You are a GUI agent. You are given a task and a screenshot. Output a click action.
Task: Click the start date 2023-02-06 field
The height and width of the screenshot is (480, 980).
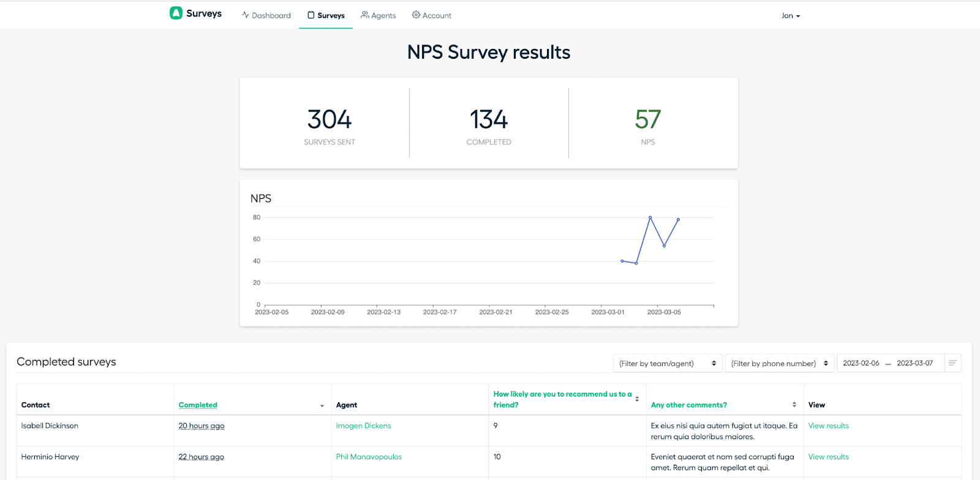point(861,363)
